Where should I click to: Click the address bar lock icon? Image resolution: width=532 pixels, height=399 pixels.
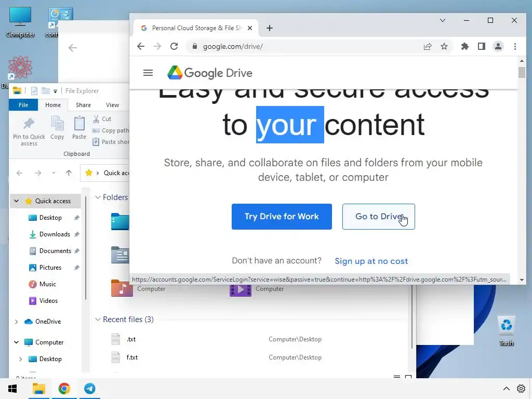click(195, 46)
